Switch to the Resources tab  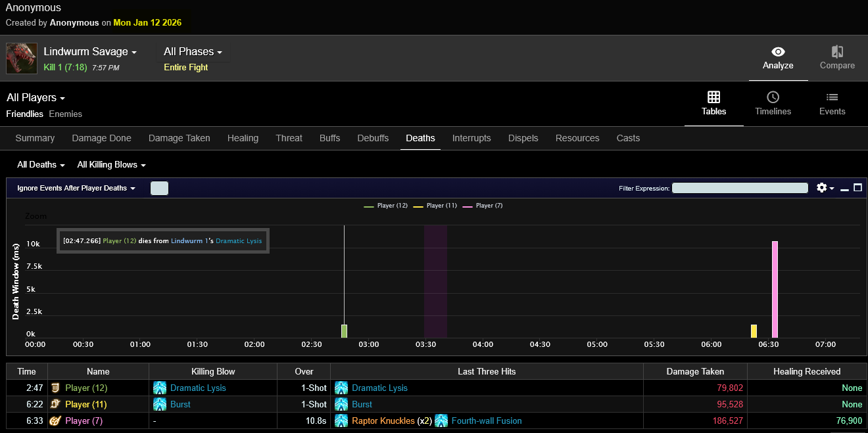pos(577,138)
